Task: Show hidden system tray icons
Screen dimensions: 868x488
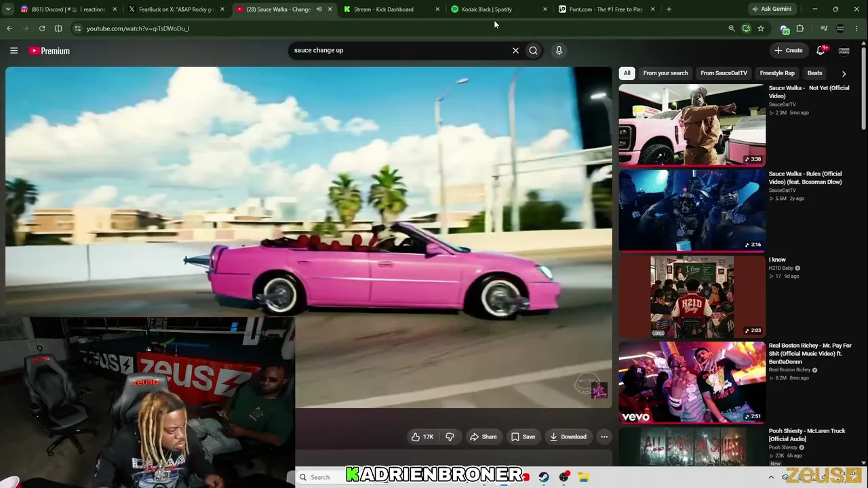Action: (771, 477)
